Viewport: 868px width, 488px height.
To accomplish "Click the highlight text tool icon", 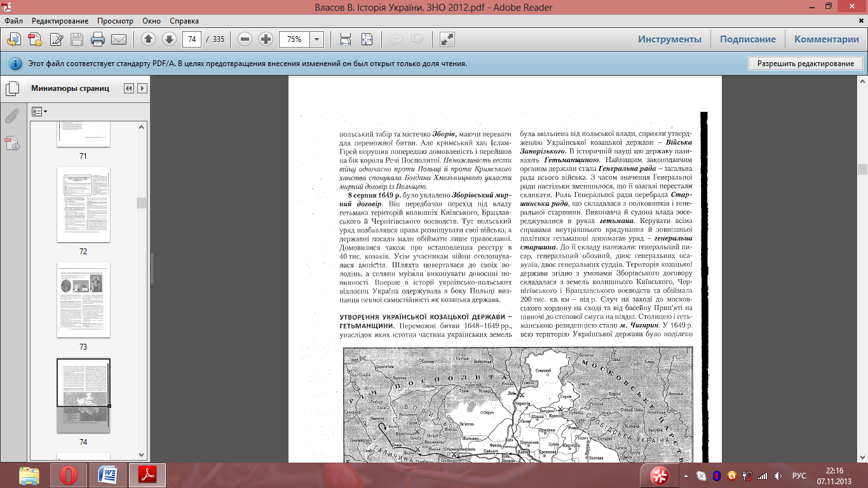I will tap(417, 39).
